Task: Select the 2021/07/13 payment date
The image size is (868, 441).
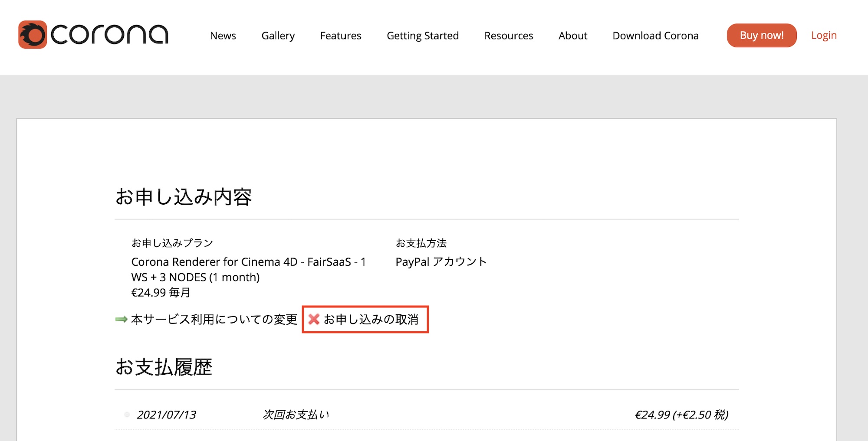Action: click(166, 415)
